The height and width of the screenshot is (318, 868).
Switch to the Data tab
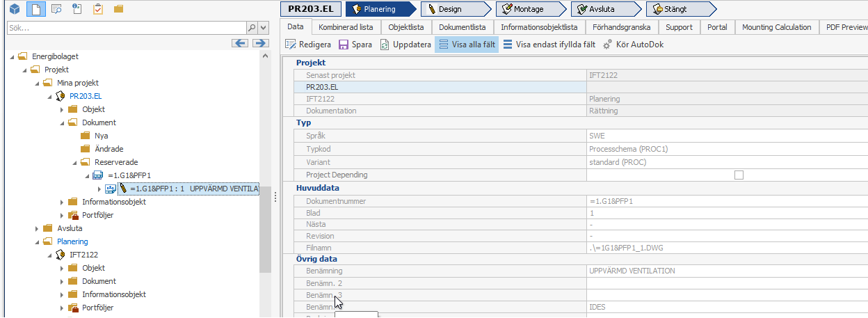pos(296,27)
